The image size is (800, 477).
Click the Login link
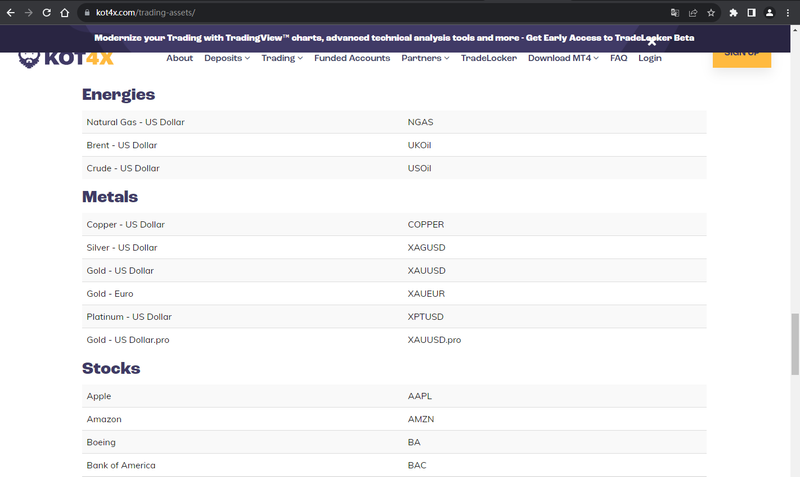point(649,58)
